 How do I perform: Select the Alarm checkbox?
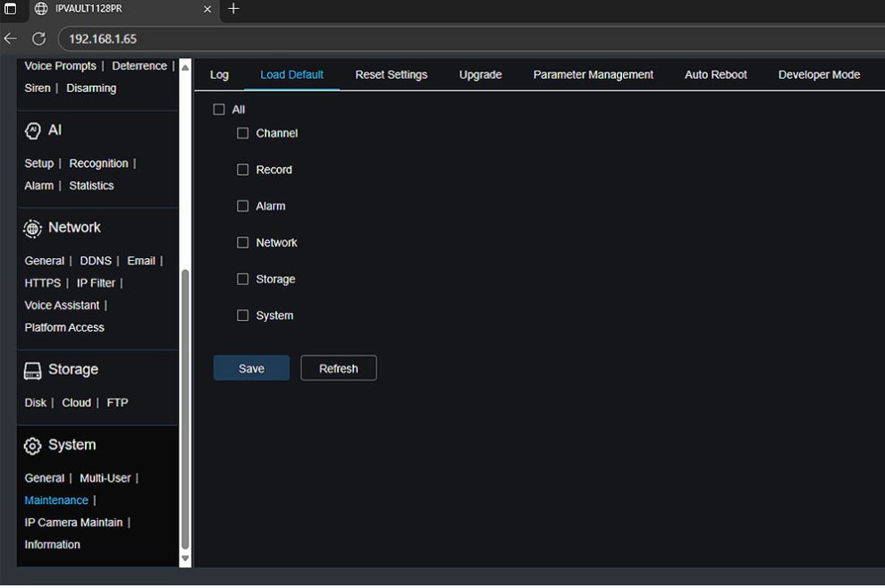point(242,206)
